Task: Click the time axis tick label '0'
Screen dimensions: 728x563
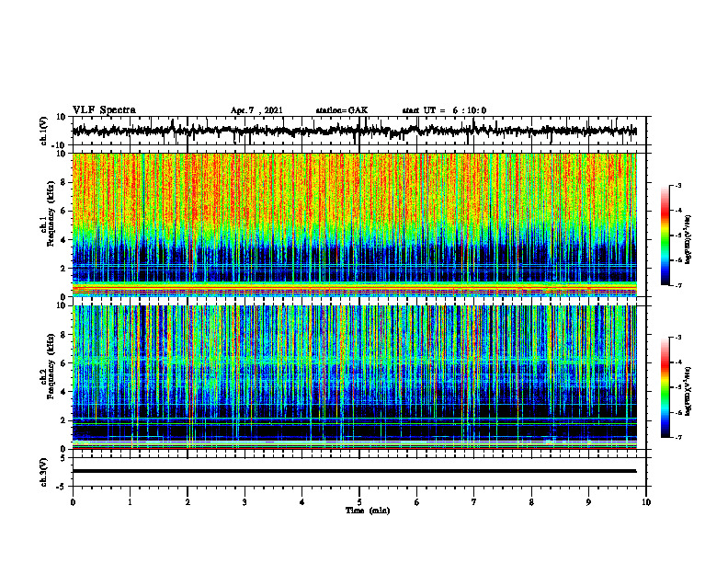Action: coord(73,502)
